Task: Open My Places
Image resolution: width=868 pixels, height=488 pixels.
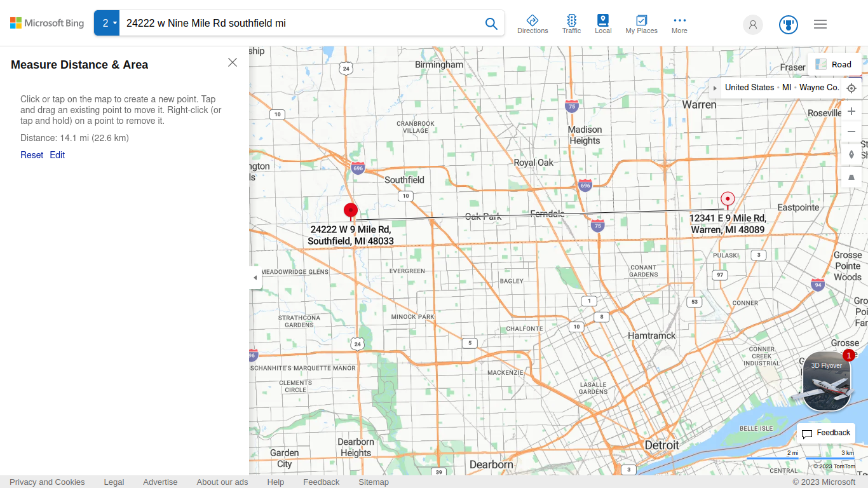Action: click(x=641, y=24)
